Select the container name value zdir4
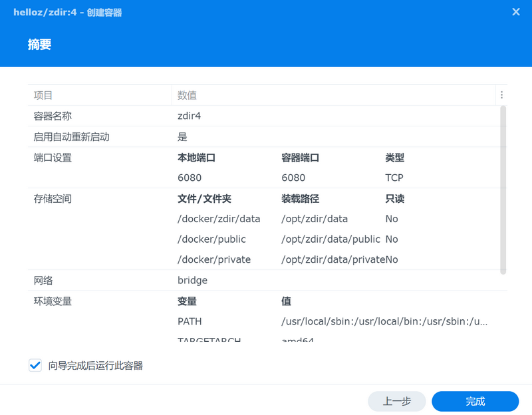This screenshot has width=532, height=415. (x=189, y=116)
